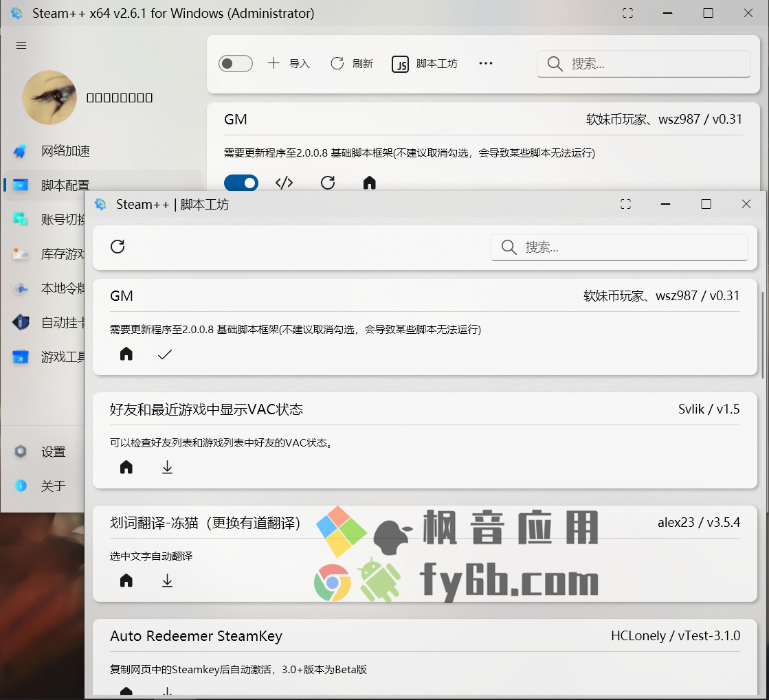Click the user avatar picture
Image resolution: width=769 pixels, height=700 pixels.
click(x=49, y=97)
